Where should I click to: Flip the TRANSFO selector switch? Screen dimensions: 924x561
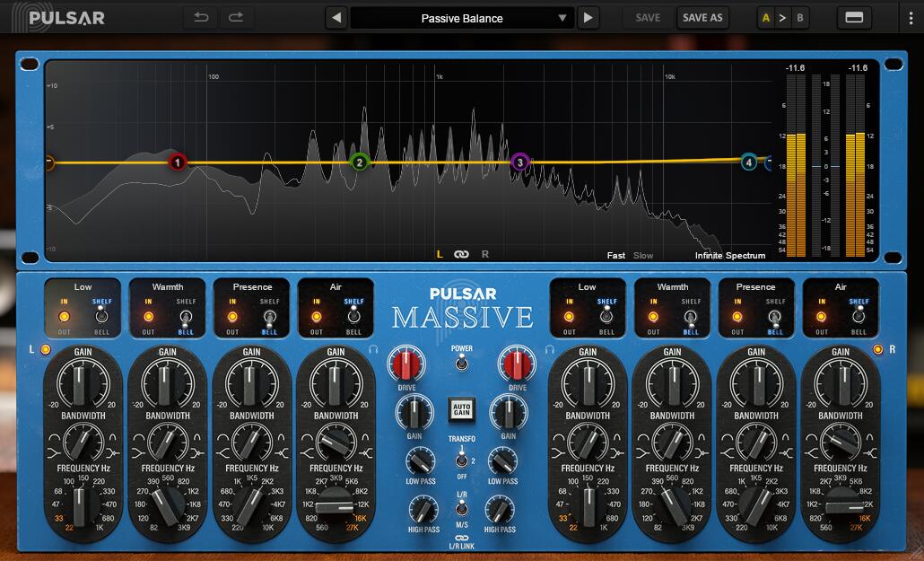pos(461,459)
